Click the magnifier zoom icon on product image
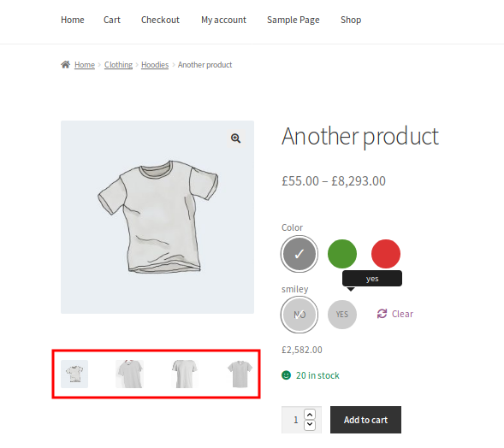This screenshot has width=504, height=448. 235,139
